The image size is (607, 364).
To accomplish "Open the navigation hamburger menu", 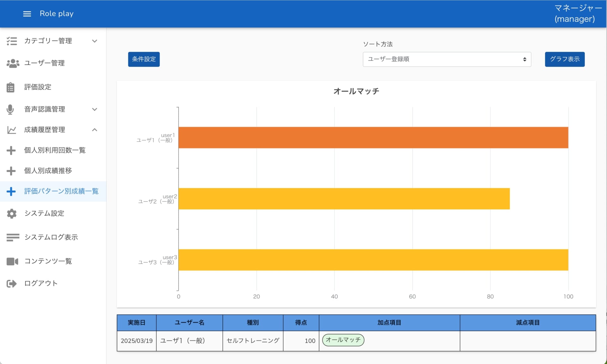I will pyautogui.click(x=27, y=14).
